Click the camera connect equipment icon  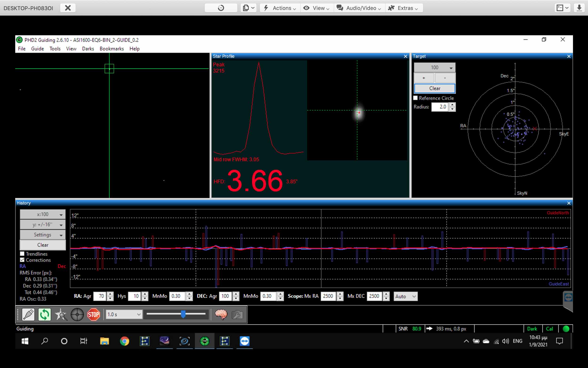coord(28,315)
